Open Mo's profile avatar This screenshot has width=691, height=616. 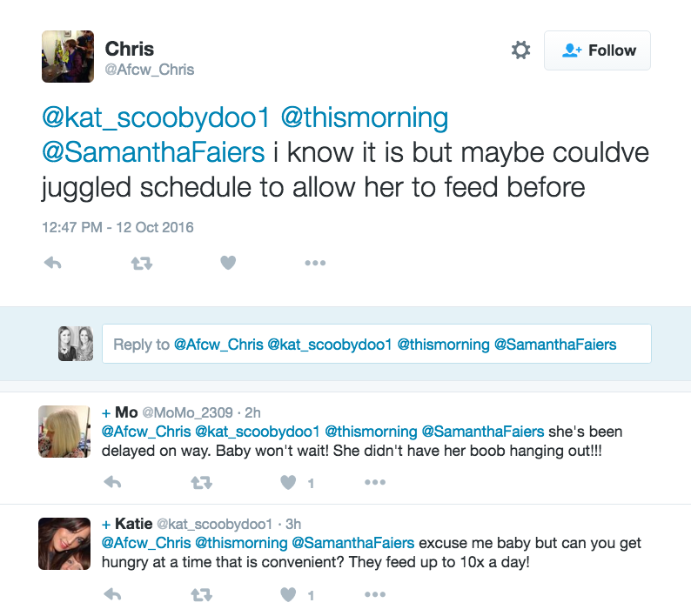click(64, 432)
